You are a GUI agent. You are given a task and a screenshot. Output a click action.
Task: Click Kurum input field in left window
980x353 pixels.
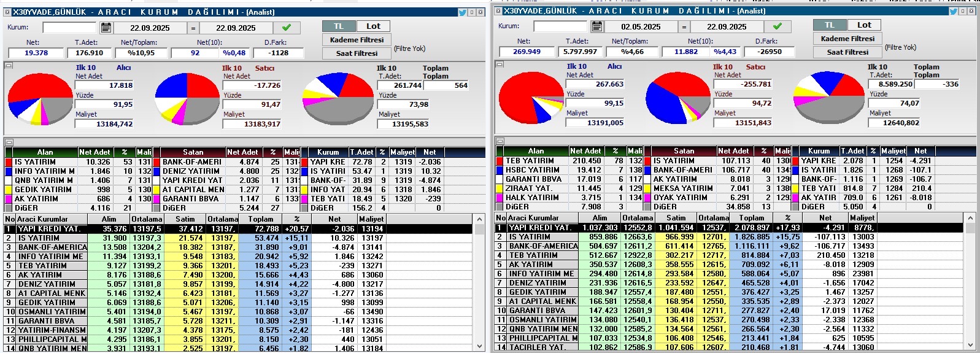coord(69,28)
